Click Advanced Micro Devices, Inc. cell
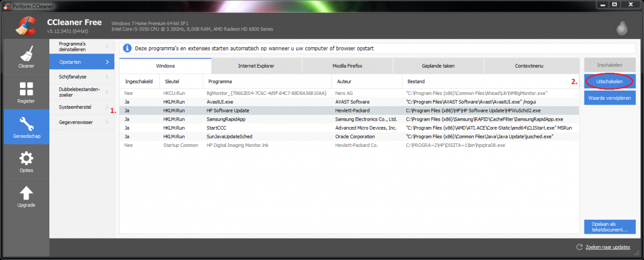Image resolution: width=644 pixels, height=260 pixels. click(366, 128)
